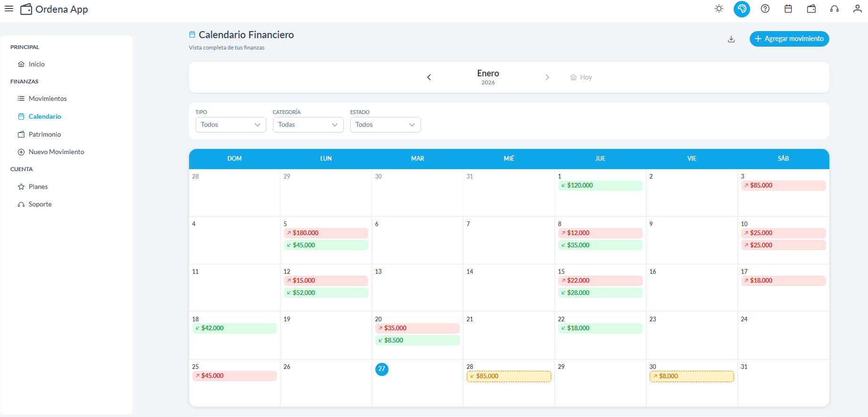
Task: Select the $120.000 entry on January 1
Action: point(600,186)
